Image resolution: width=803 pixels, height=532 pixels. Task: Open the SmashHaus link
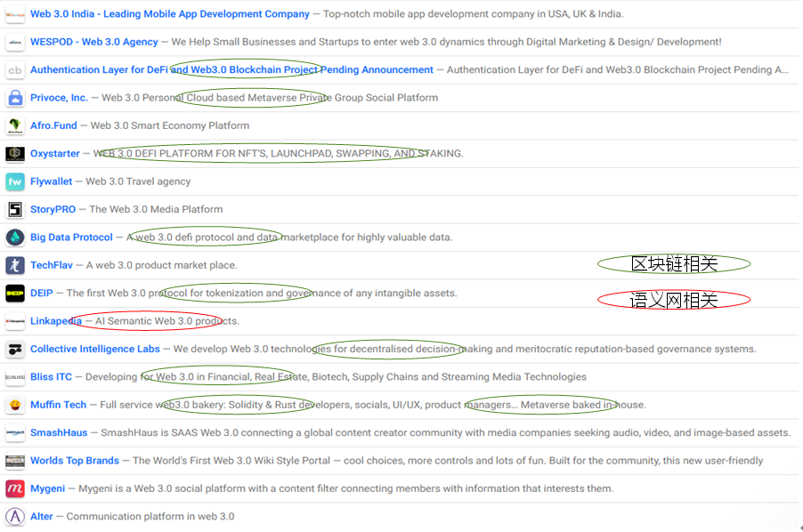click(x=59, y=432)
